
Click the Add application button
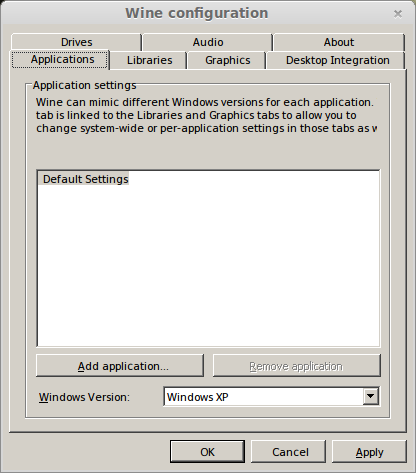tap(120, 366)
